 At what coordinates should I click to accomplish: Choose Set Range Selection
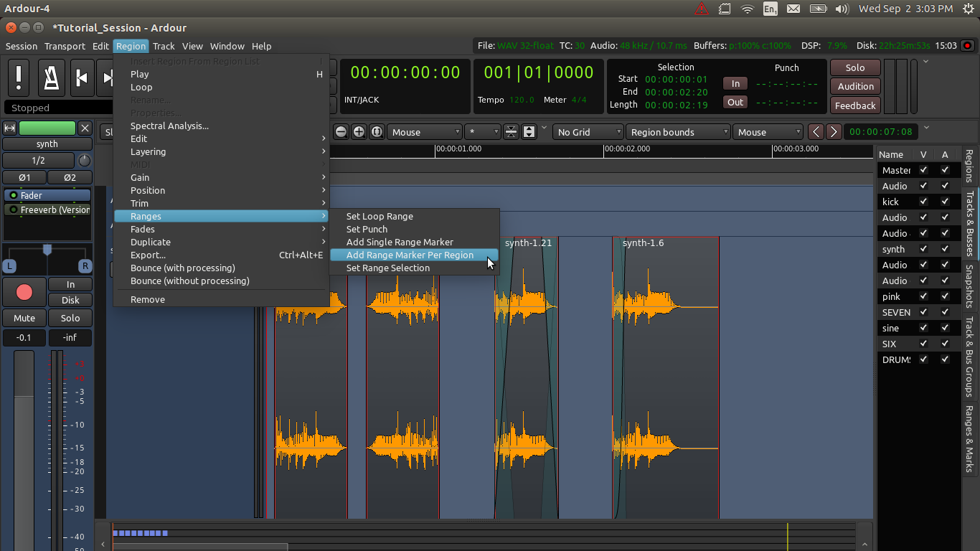tap(414, 268)
